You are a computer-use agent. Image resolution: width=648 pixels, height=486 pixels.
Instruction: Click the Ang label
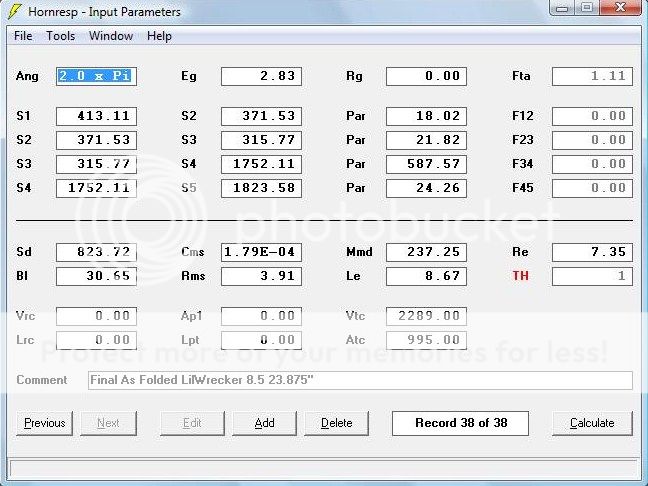27,76
